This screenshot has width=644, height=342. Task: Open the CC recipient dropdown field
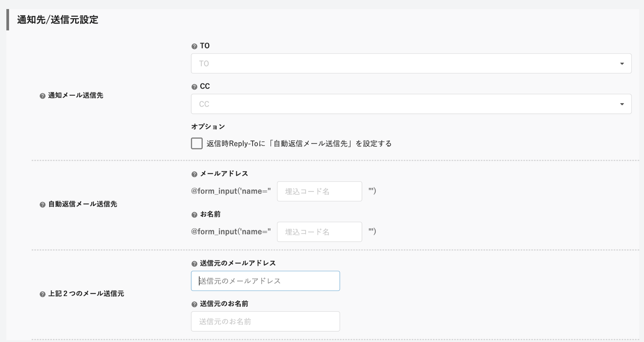(402, 104)
